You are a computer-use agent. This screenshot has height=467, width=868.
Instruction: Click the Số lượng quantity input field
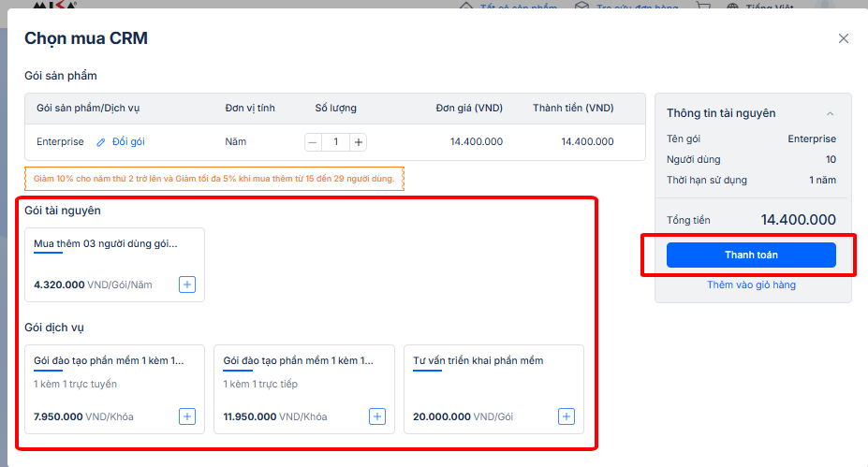point(335,142)
